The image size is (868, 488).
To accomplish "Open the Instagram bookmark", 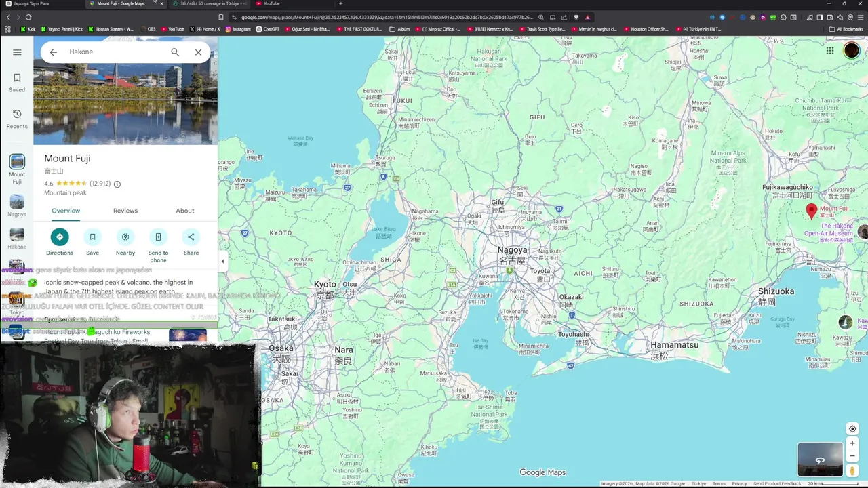I will pyautogui.click(x=238, y=29).
